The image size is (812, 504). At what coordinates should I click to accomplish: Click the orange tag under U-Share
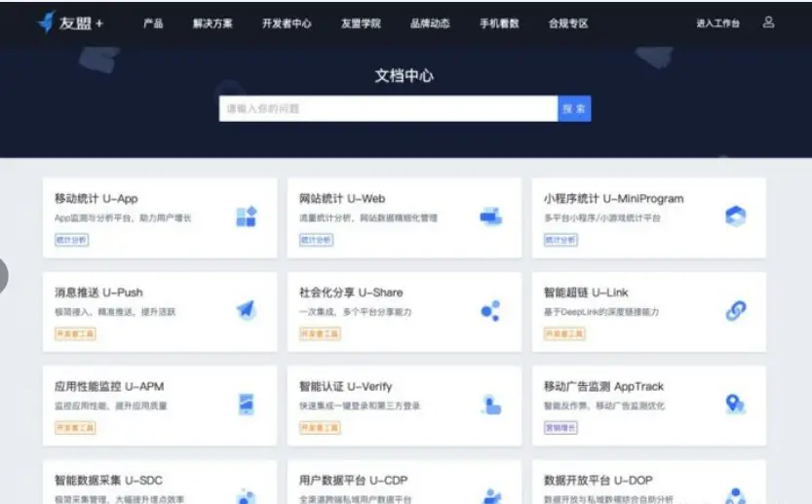320,333
